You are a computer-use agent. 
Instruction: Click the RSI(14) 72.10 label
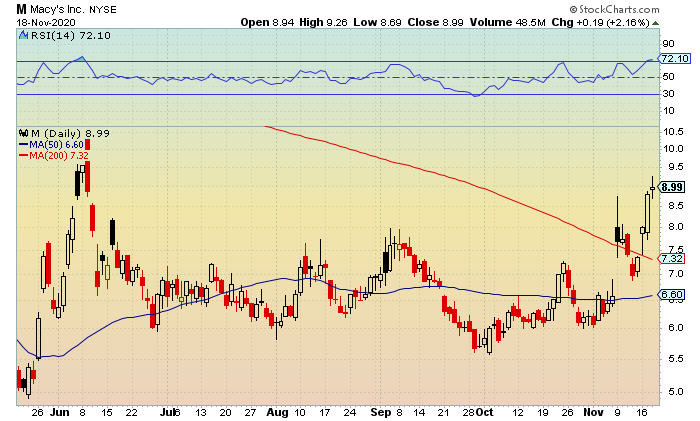coord(71,35)
